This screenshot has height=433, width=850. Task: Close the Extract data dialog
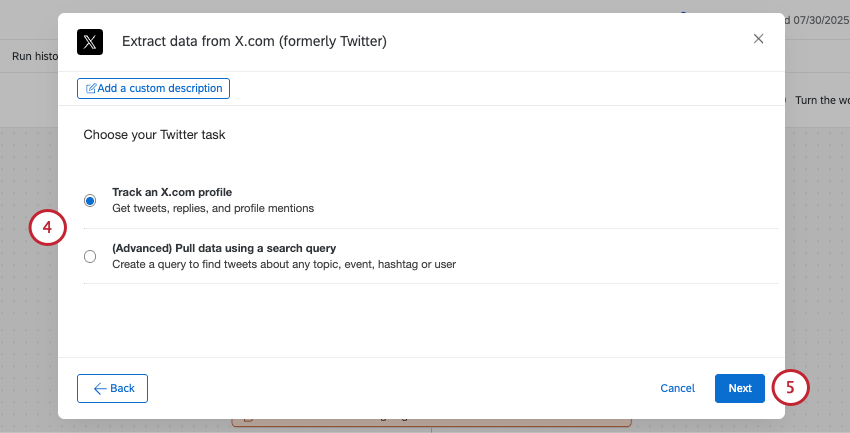pos(758,39)
